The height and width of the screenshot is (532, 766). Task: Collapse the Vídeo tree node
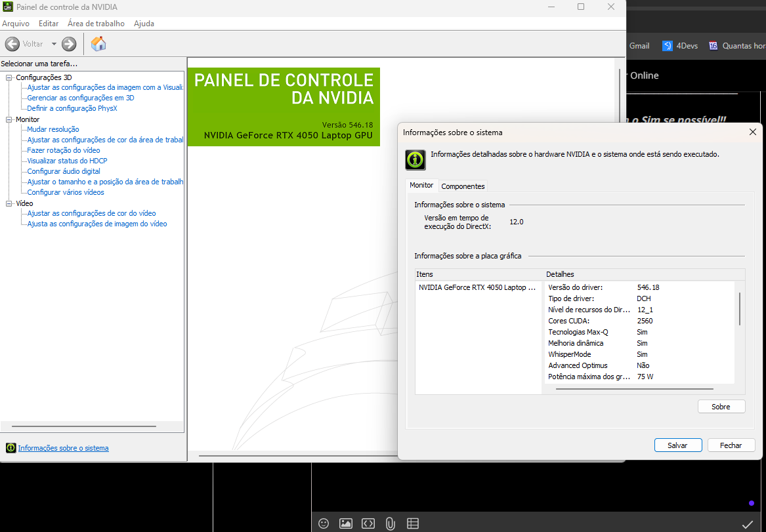pyautogui.click(x=9, y=203)
